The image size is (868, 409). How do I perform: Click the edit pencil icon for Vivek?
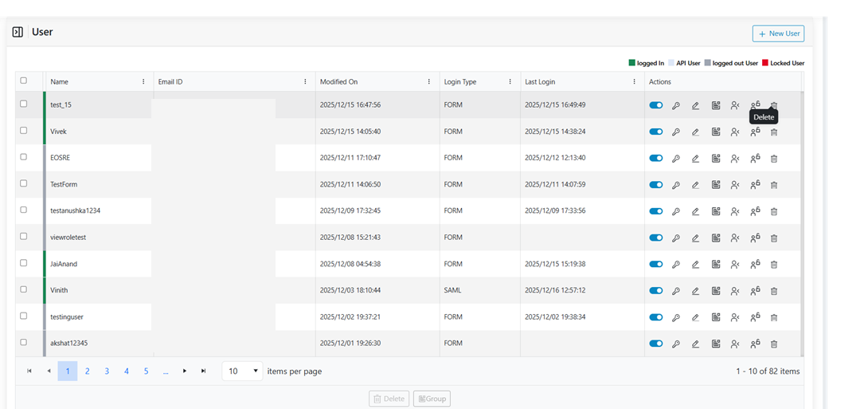coord(695,132)
